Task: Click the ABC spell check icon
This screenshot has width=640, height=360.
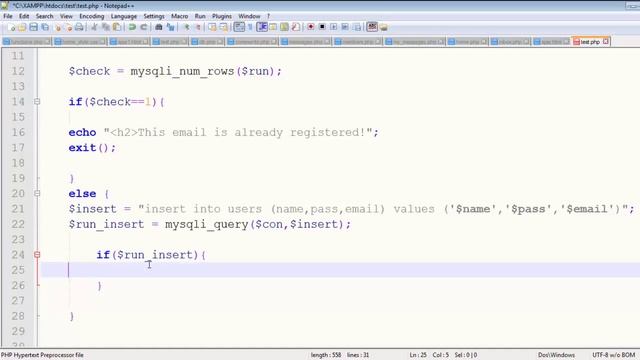Action: (x=372, y=27)
